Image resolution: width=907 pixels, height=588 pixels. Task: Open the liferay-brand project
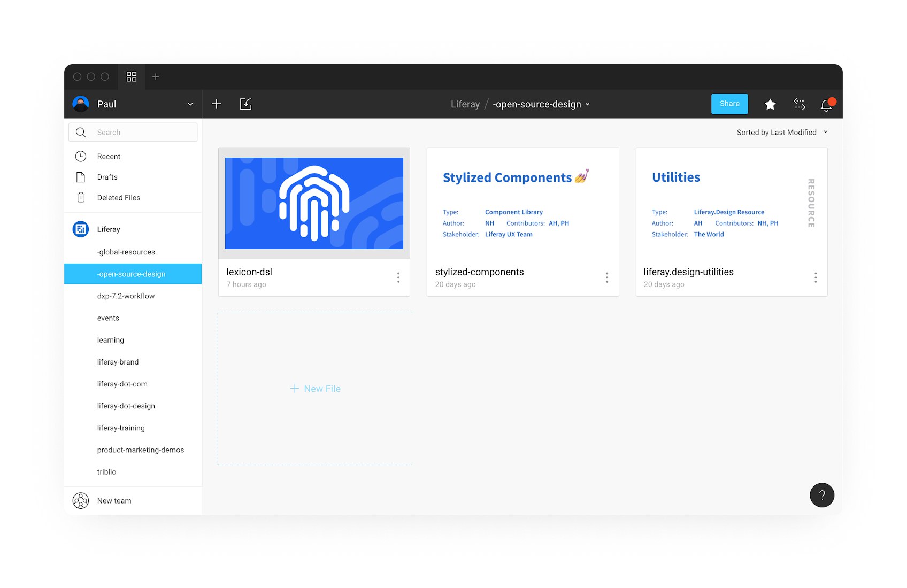point(133,361)
